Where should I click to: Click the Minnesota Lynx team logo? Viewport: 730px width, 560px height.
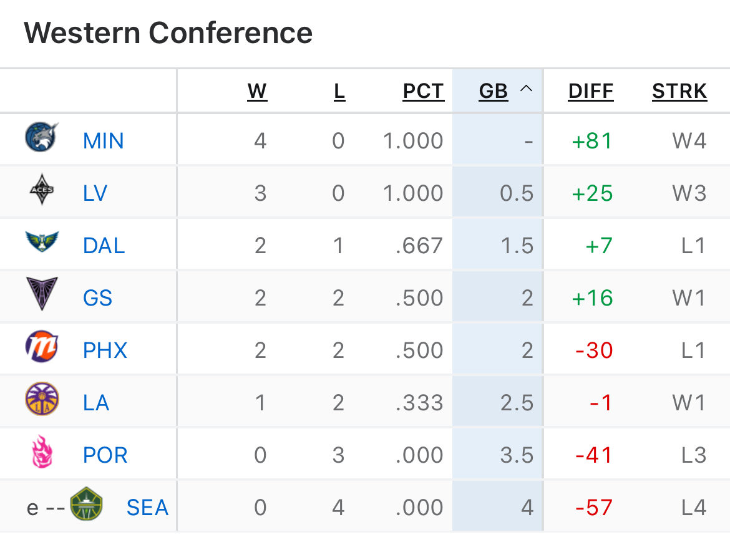41,137
